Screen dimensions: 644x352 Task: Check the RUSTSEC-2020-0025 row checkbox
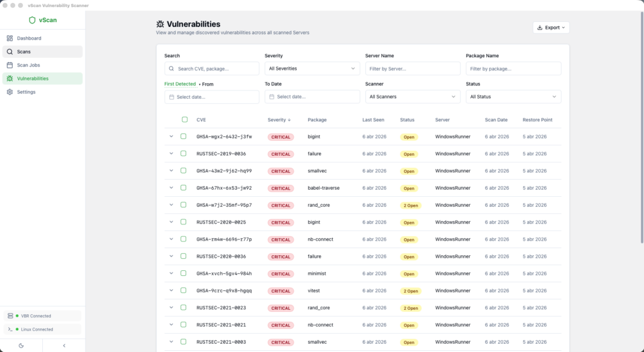(184, 222)
